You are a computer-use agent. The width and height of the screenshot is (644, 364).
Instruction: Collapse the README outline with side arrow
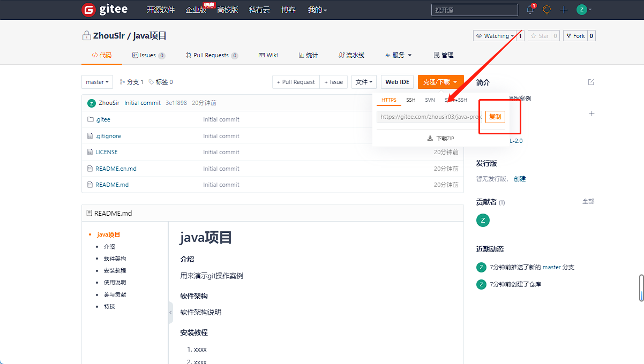(x=170, y=312)
